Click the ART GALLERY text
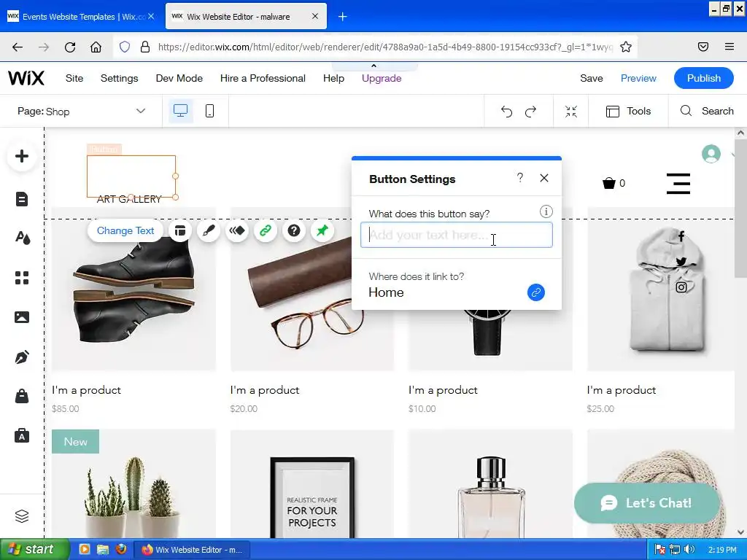747x560 pixels. [129, 199]
